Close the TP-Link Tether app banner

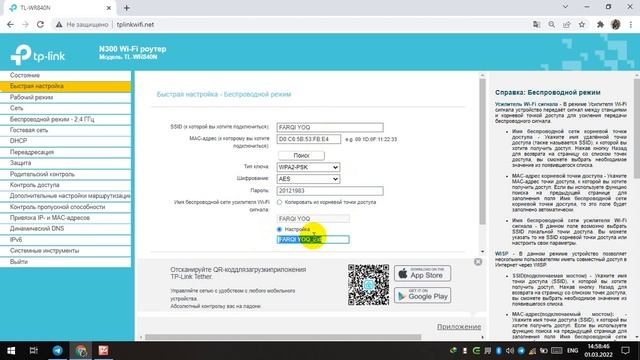point(478,262)
